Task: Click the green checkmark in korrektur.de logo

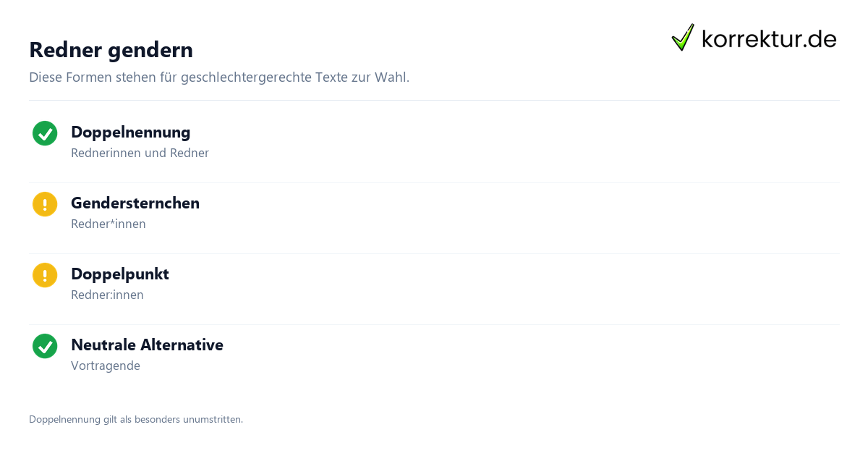Action: click(x=683, y=37)
